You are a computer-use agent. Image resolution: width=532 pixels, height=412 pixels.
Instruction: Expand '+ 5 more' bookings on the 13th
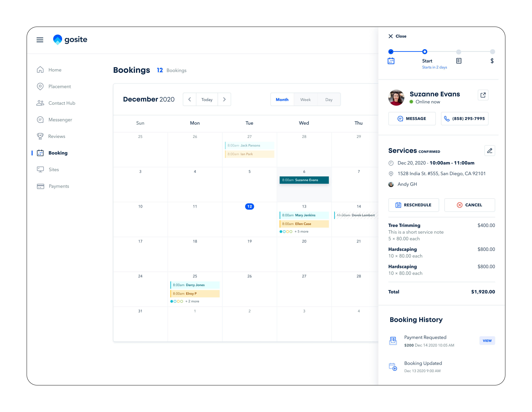[301, 232]
